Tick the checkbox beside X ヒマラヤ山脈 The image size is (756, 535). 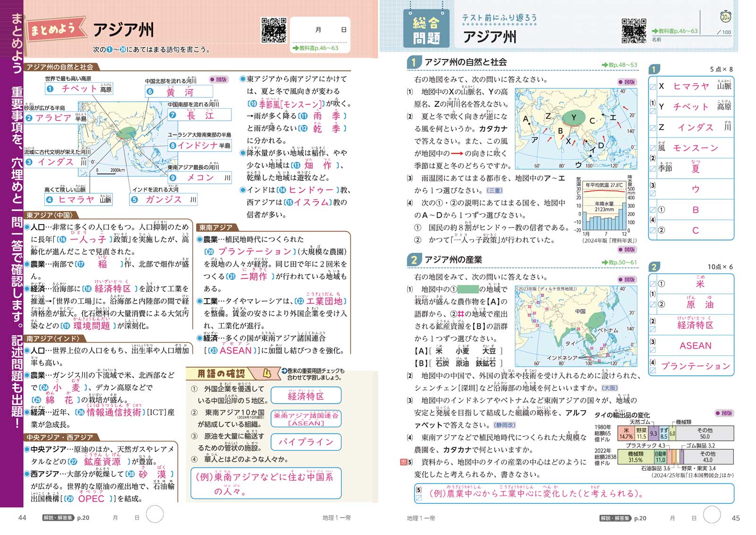pos(653,87)
